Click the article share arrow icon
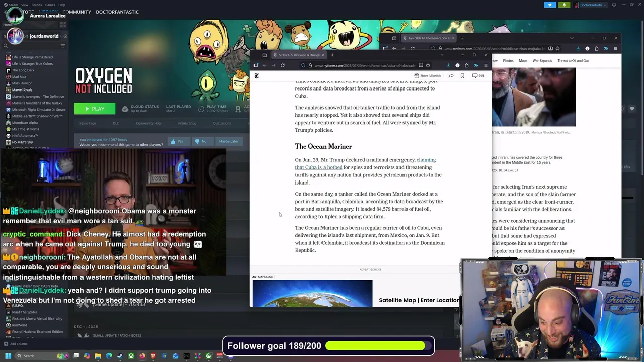 click(x=451, y=76)
